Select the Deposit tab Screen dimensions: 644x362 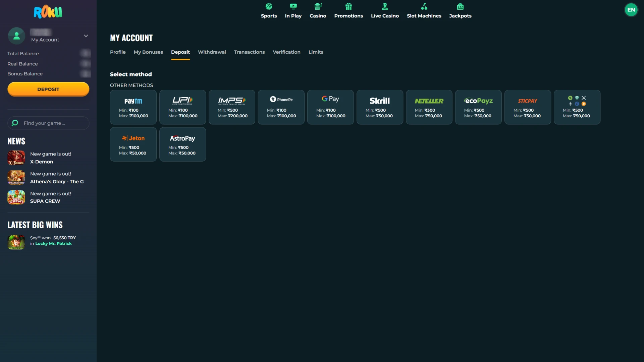(x=180, y=52)
